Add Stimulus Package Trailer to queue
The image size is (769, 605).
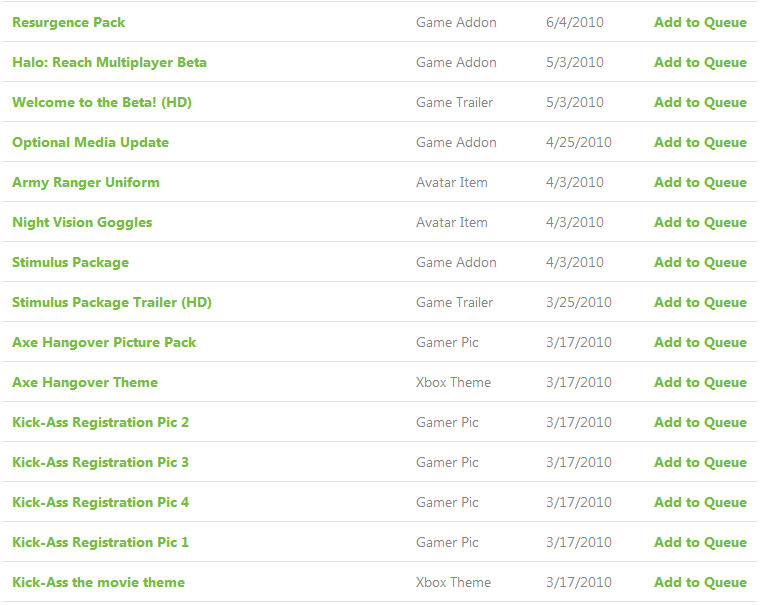[x=700, y=302]
